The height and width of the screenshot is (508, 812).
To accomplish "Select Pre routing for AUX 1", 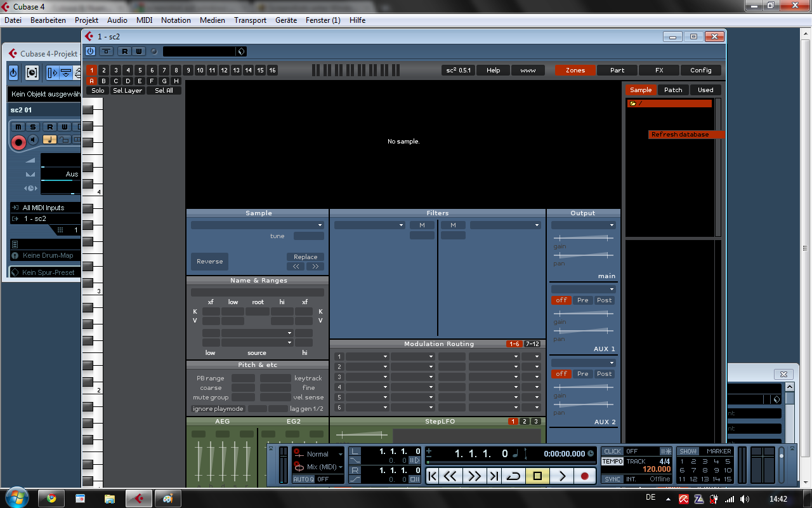I will tap(582, 300).
